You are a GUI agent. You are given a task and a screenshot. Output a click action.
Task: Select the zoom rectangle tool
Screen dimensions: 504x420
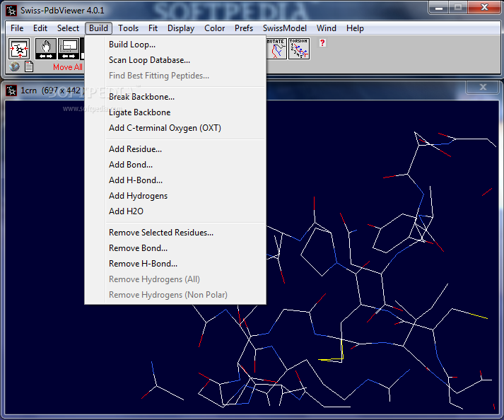click(x=69, y=49)
